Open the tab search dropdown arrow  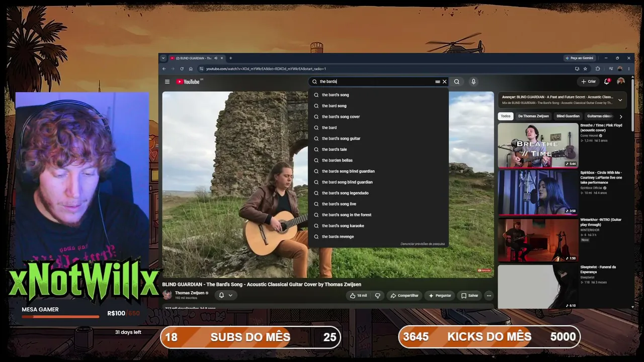click(x=163, y=58)
